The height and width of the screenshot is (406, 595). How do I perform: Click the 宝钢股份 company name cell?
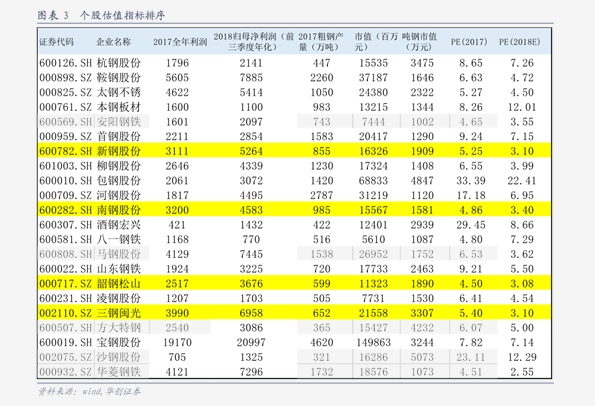[x=118, y=342]
